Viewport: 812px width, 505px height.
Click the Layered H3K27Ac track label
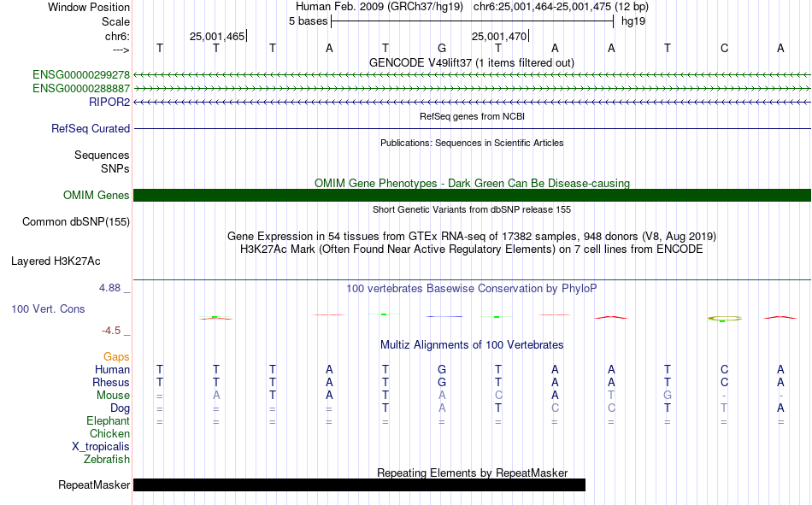[56, 261]
